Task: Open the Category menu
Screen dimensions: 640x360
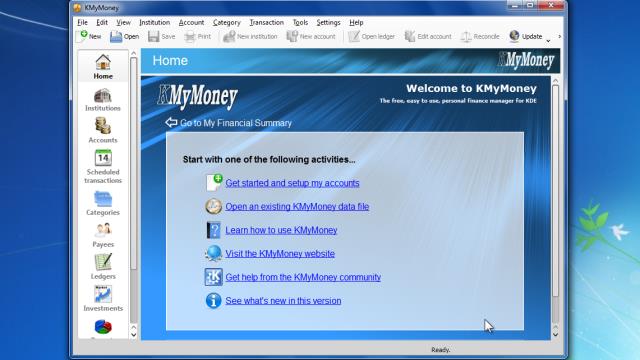Action: click(x=227, y=22)
